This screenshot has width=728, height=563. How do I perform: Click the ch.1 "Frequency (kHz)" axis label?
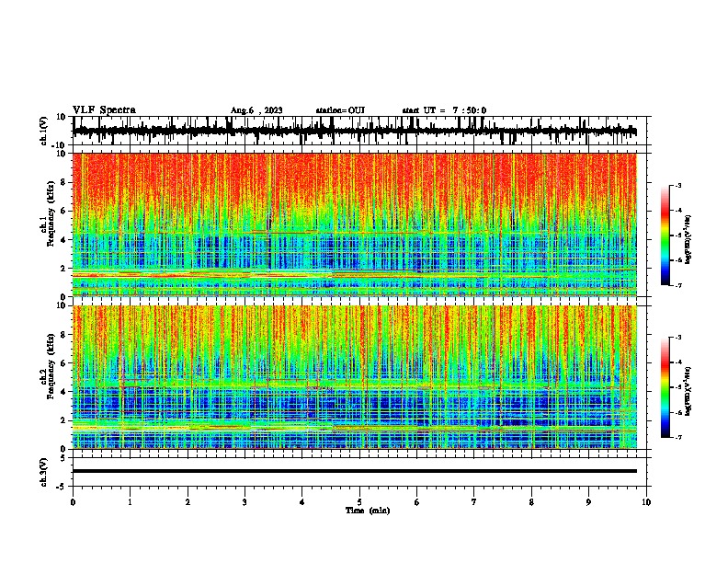click(x=51, y=214)
